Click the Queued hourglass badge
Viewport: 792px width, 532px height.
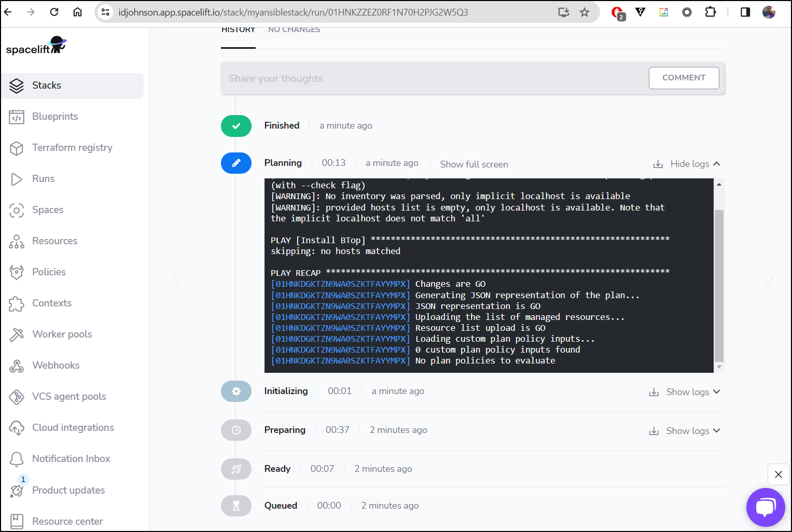click(x=236, y=506)
